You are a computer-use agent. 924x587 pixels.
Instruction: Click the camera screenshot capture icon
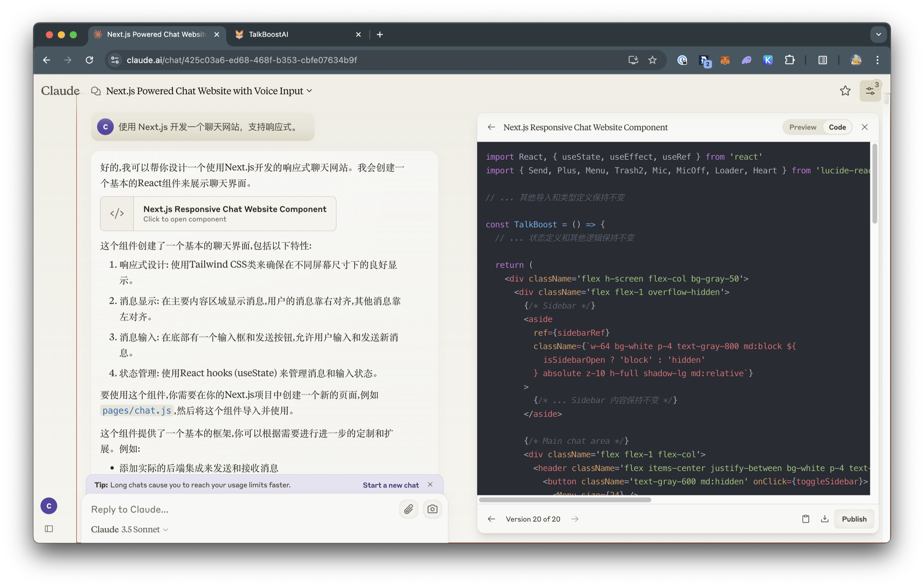(x=432, y=509)
